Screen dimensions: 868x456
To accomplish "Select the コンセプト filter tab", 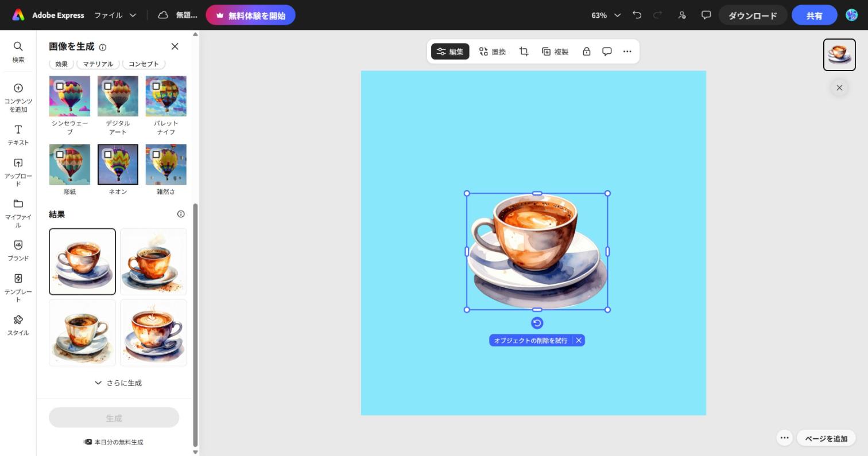I will click(x=144, y=64).
